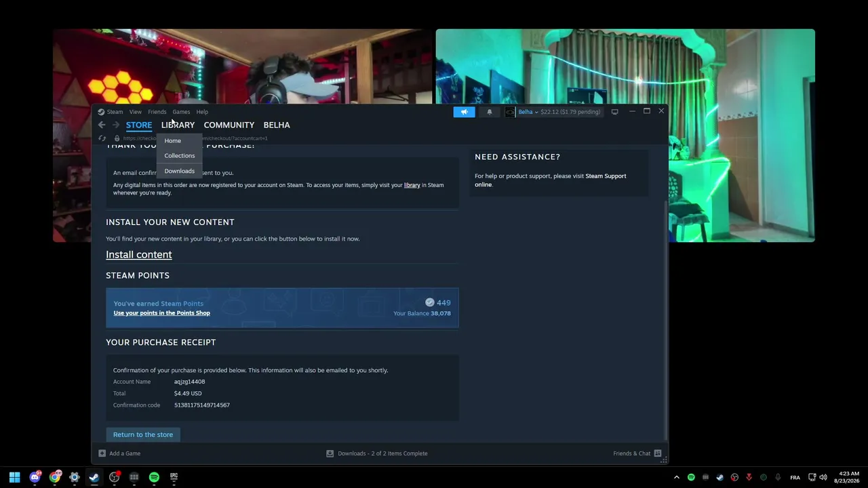The width and height of the screenshot is (868, 488).
Task: Click the total $4.49 USD value
Action: (x=188, y=393)
